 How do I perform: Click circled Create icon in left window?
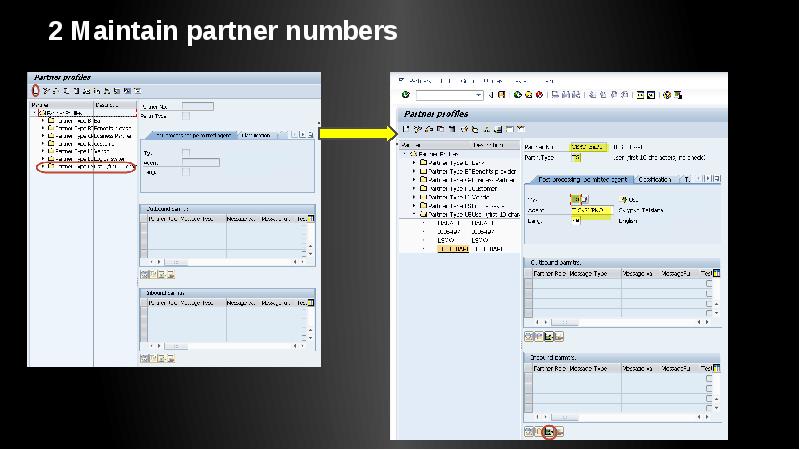[x=35, y=90]
